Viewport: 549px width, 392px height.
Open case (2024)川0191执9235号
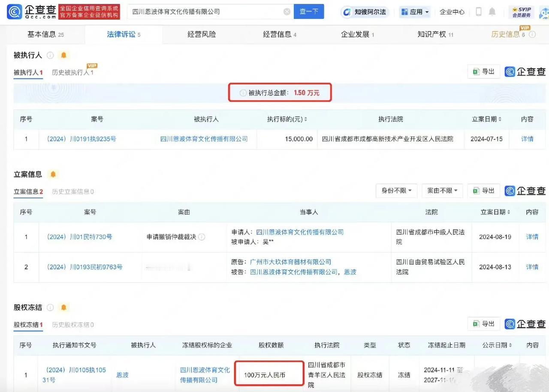(x=81, y=139)
